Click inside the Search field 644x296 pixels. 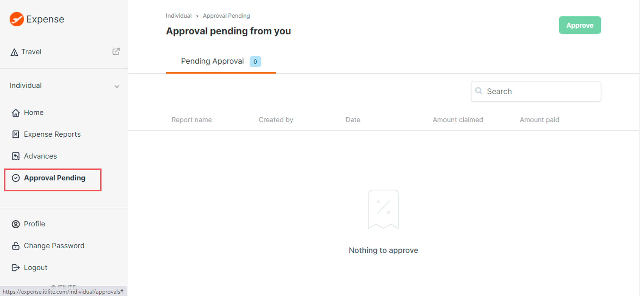click(x=536, y=91)
